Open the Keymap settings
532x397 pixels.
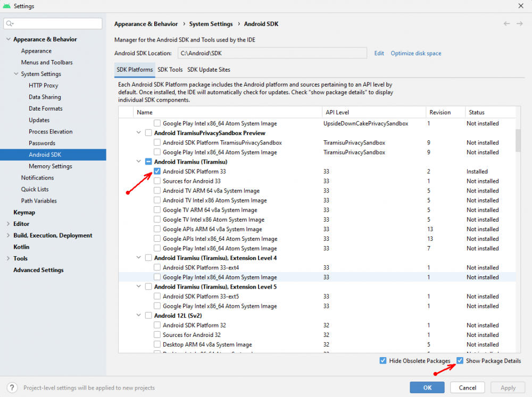tap(24, 212)
